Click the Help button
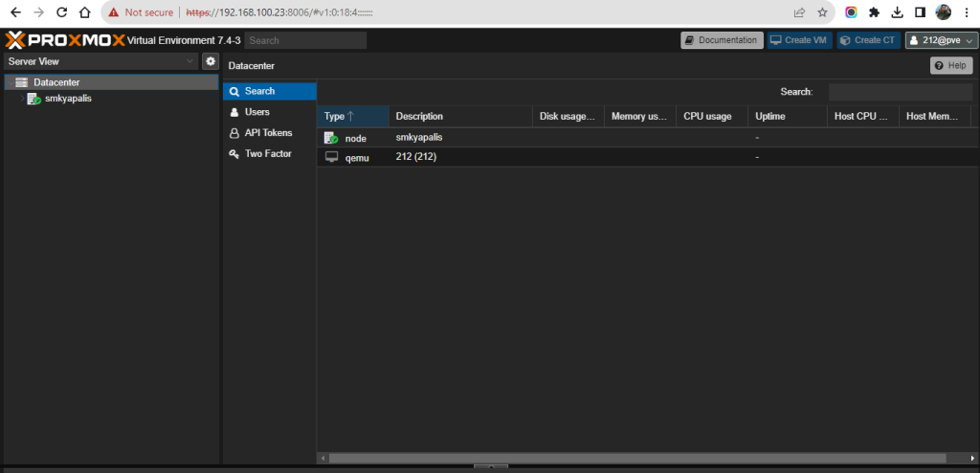980x473 pixels. pos(950,65)
